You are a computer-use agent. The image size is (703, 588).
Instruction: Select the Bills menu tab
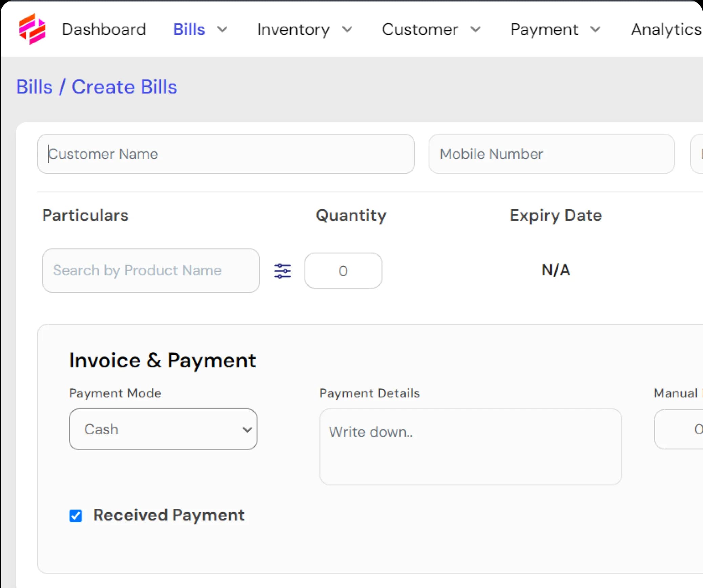coord(189,28)
